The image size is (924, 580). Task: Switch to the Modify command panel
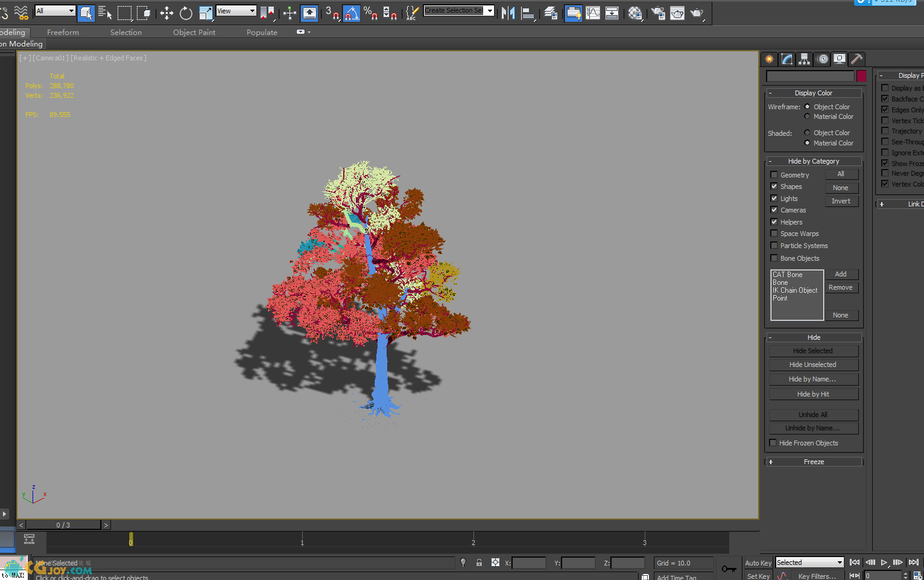(x=786, y=59)
